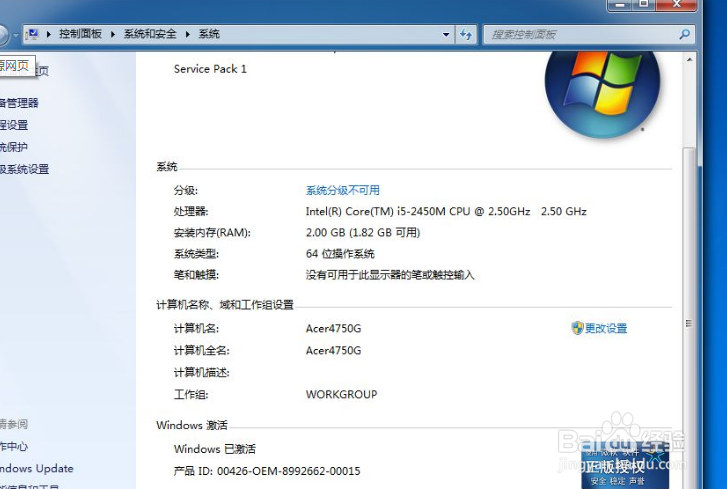
Task: Open 系统分级不可用 link
Action: click(343, 190)
